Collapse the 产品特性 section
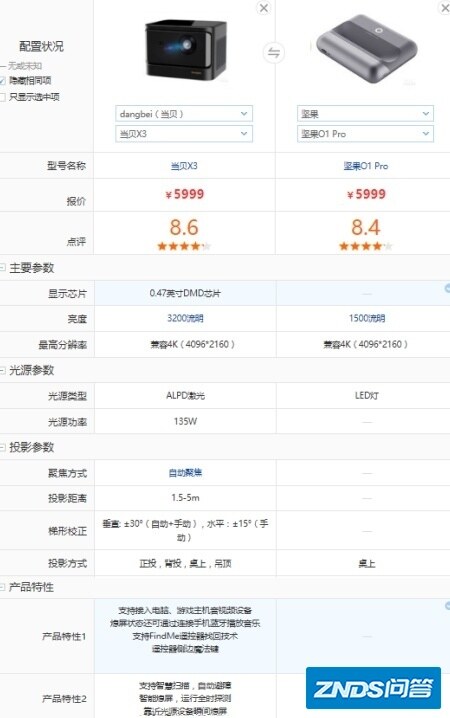 [x=2, y=587]
